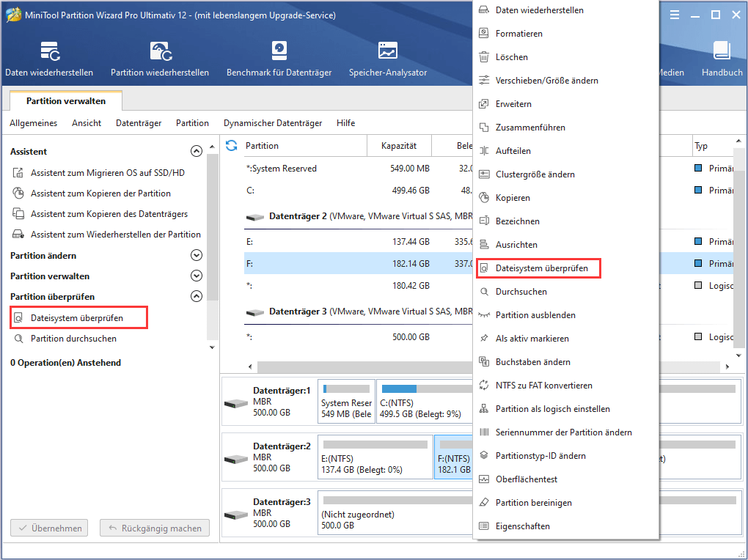Click the Übernehmen button
748x560 pixels.
[x=49, y=528]
